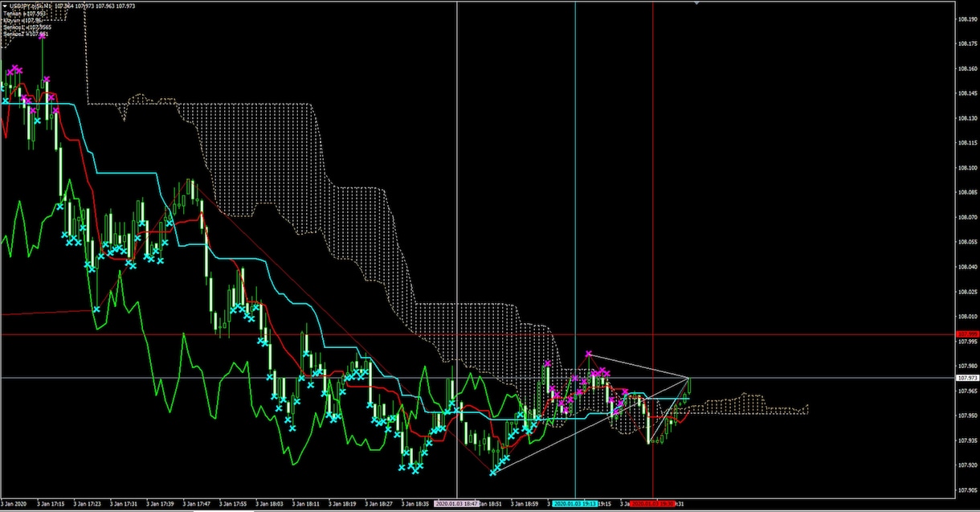
Task: Select the current price label 107.973
Action: (x=967, y=377)
